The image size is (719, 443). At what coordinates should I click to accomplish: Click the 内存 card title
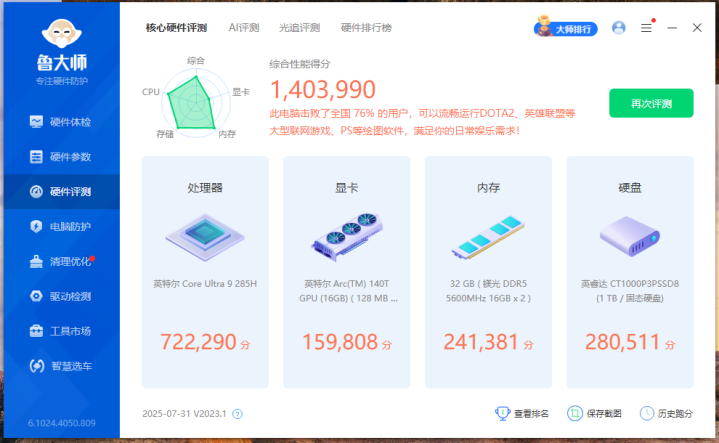tap(488, 188)
